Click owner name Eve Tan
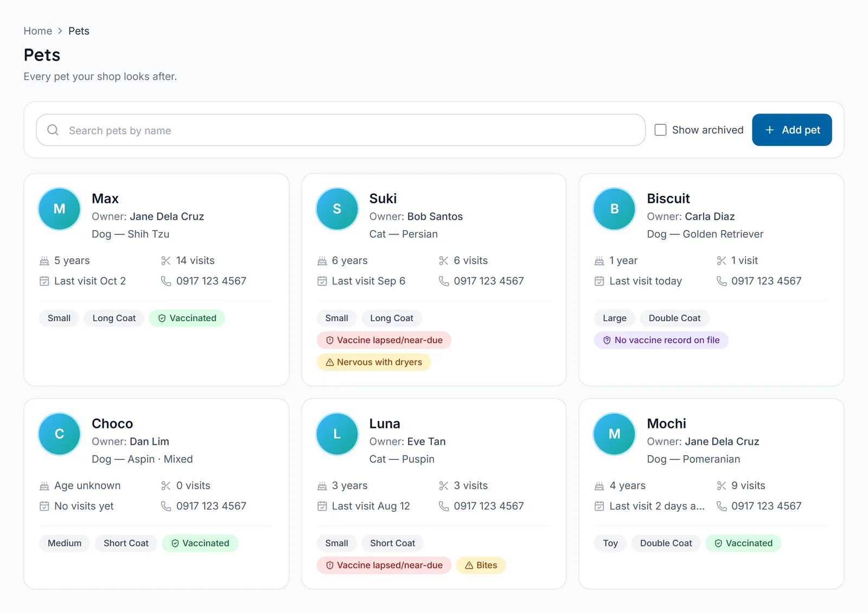 click(426, 442)
